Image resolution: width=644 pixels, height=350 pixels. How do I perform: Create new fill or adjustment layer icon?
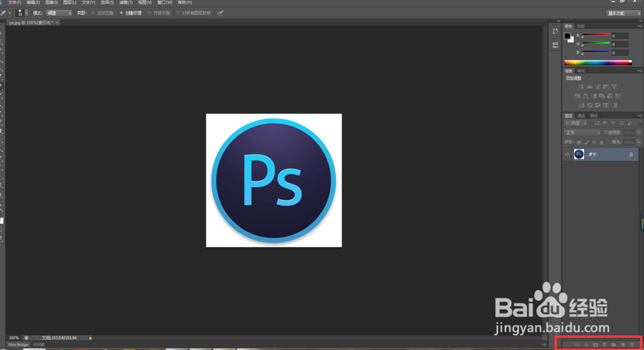[x=605, y=345]
